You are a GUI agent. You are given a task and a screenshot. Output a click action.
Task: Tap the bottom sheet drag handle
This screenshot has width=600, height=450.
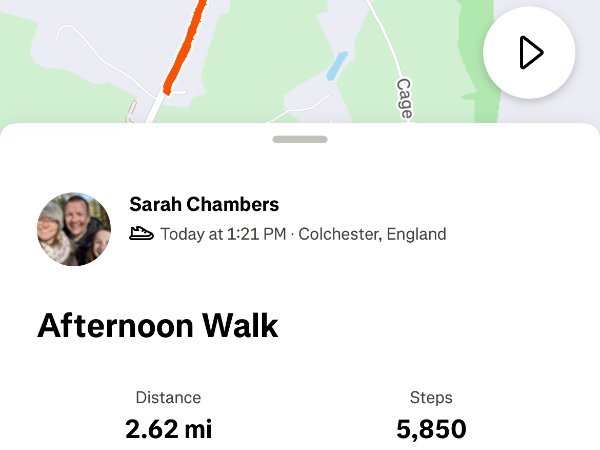pos(300,139)
